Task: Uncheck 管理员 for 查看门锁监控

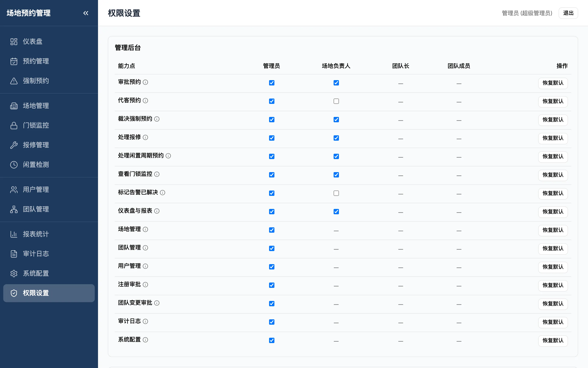Action: click(x=272, y=175)
